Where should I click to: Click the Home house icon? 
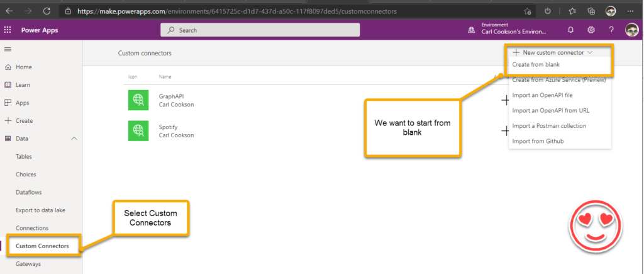8,67
